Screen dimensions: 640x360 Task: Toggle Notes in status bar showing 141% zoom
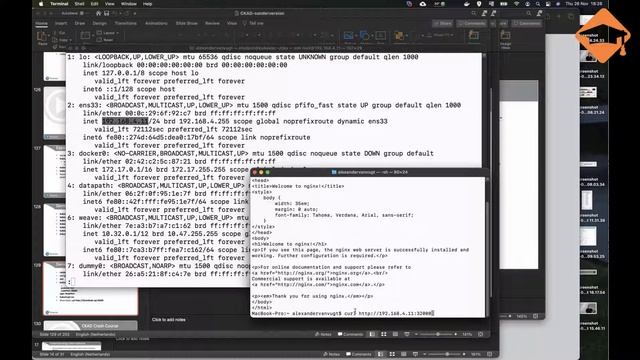click(323, 334)
